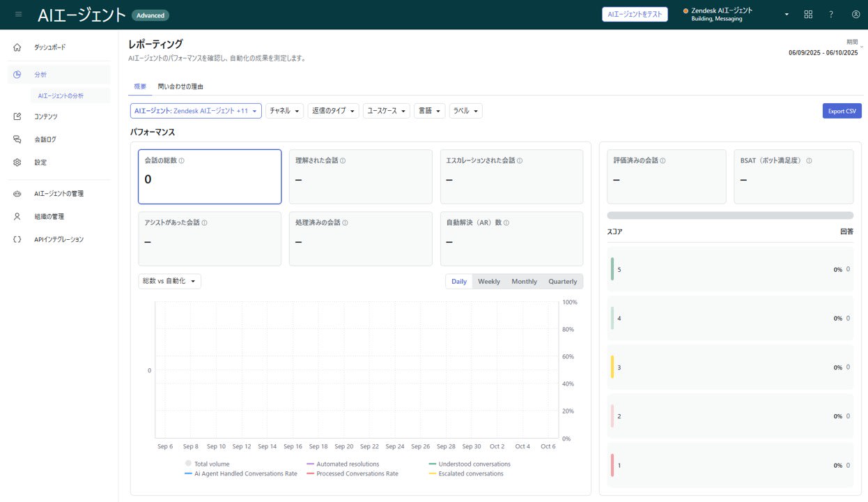Click the AIエージェントをテスト button
868x502 pixels.
pos(635,15)
